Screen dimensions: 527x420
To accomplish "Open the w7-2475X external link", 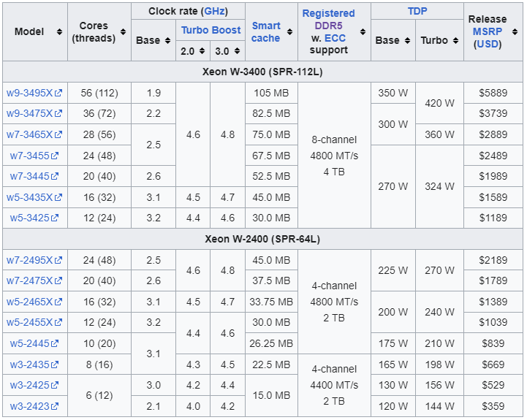I will click(34, 281).
